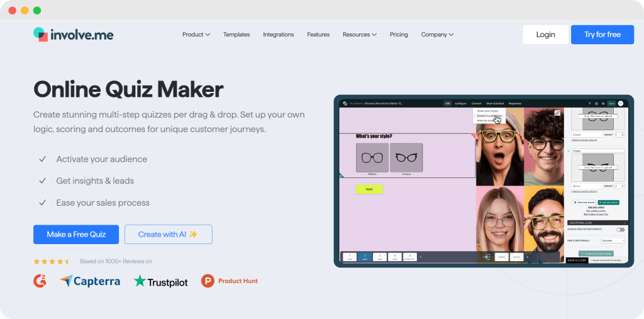
Task: Click the Unique answer text field
Action: [x=598, y=151]
